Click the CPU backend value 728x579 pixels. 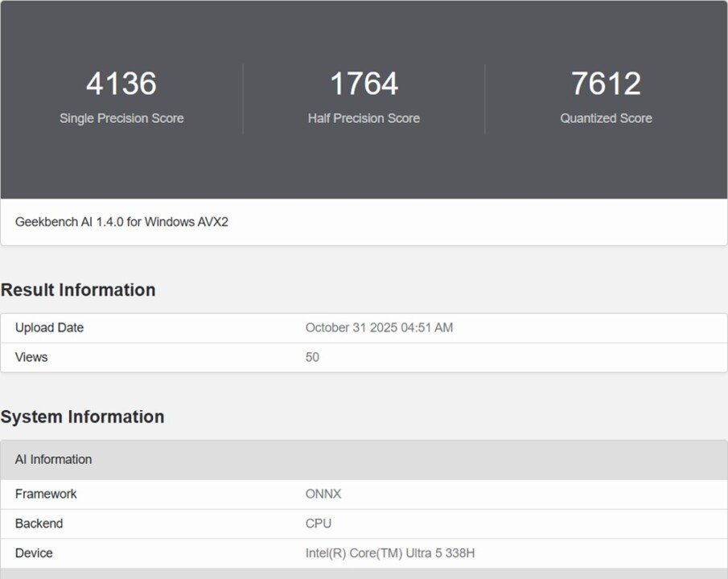coord(319,524)
